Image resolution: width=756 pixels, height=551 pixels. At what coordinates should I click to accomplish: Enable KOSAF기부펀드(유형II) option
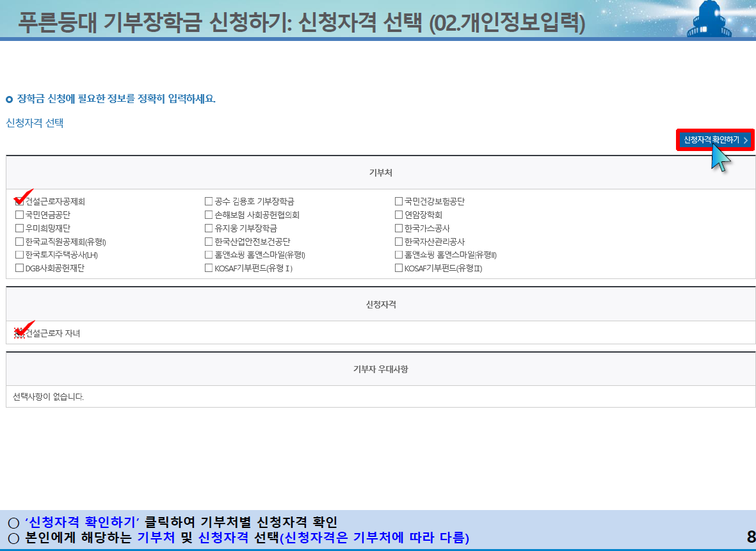point(398,268)
